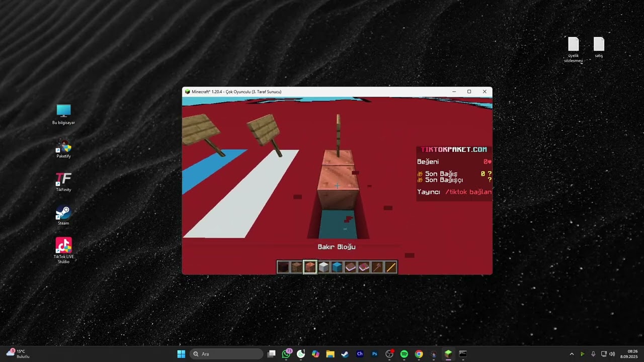Select the book with red bookmark slot
The image size is (644, 362).
tap(364, 267)
